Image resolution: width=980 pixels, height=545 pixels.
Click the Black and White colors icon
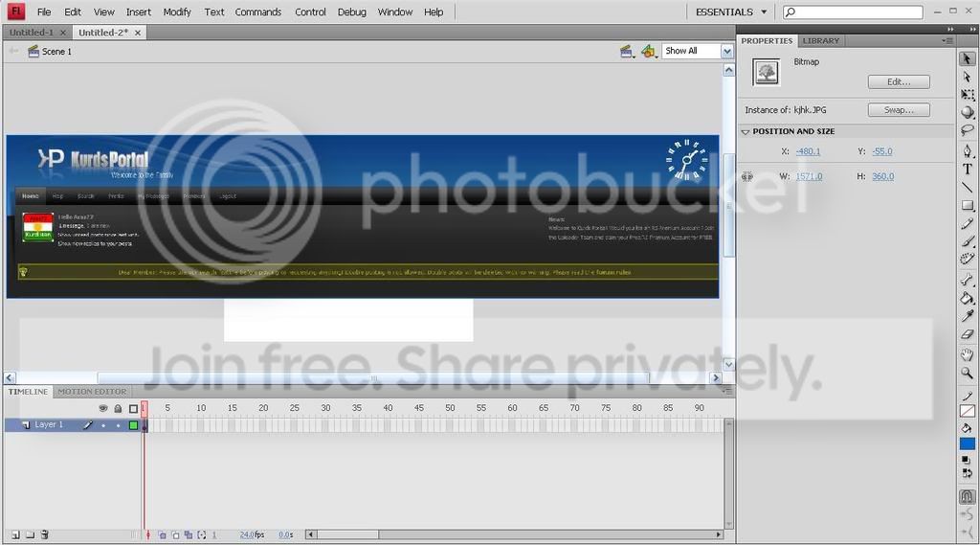click(x=967, y=460)
